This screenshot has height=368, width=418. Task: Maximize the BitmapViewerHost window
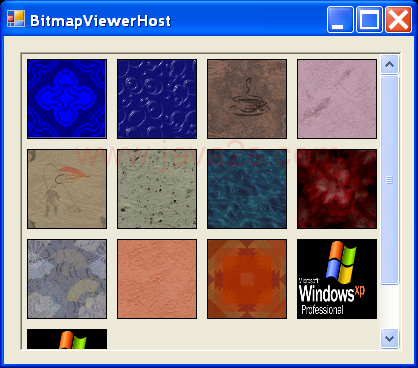pyautogui.click(x=369, y=20)
